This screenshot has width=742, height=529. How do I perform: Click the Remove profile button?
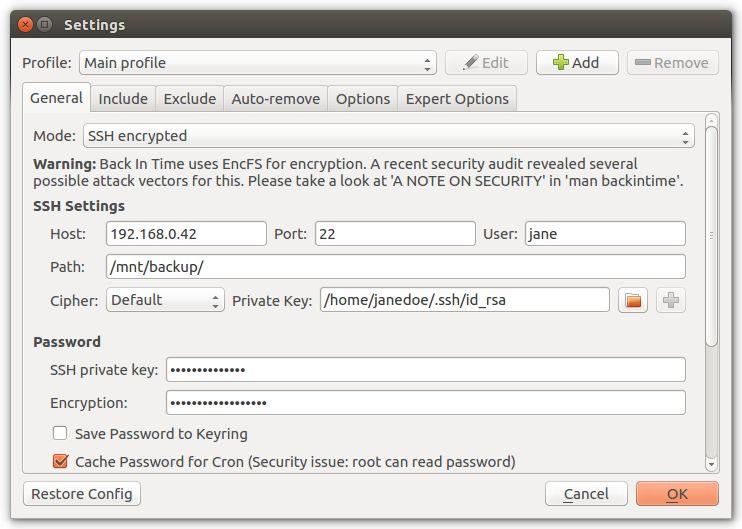pos(673,63)
